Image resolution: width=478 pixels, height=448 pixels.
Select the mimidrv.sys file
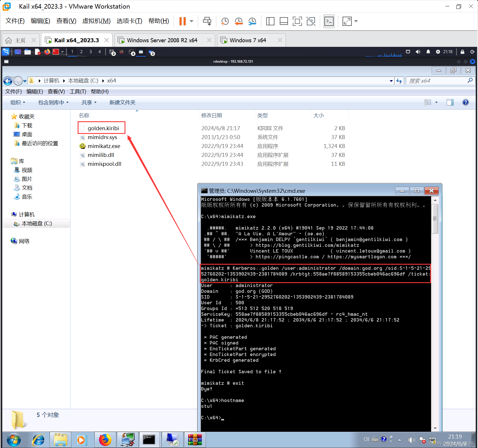(102, 137)
